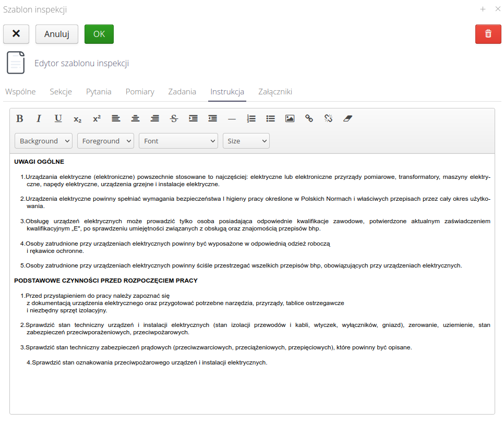Viewport: 504px width, 425px height.
Task: Apply superscript formatting
Action: click(97, 118)
